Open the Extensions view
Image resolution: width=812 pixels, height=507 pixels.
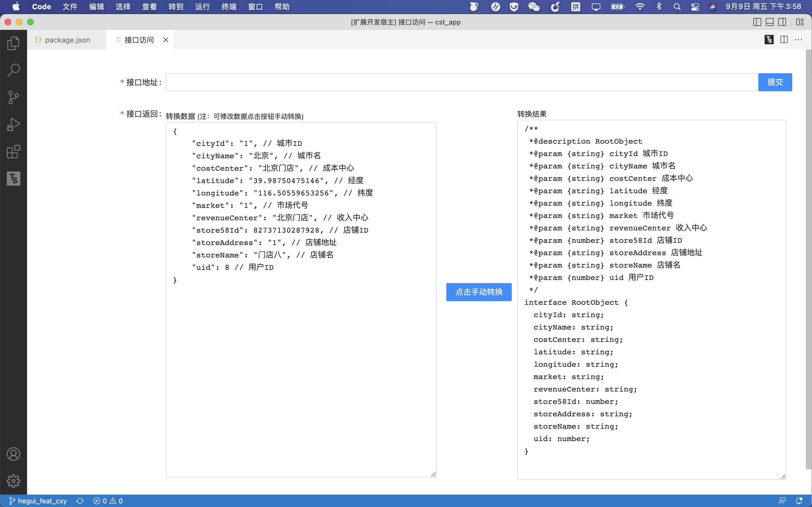pyautogui.click(x=14, y=152)
